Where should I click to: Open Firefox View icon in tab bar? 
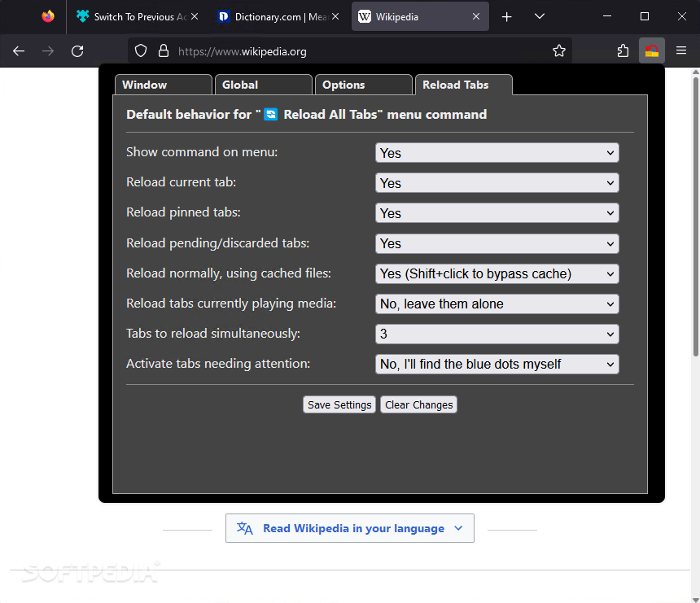[x=48, y=16]
